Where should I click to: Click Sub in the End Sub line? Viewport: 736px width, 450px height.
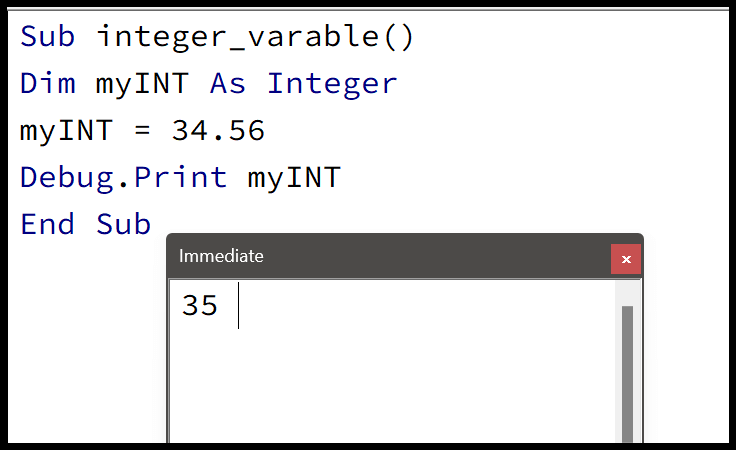point(123,224)
